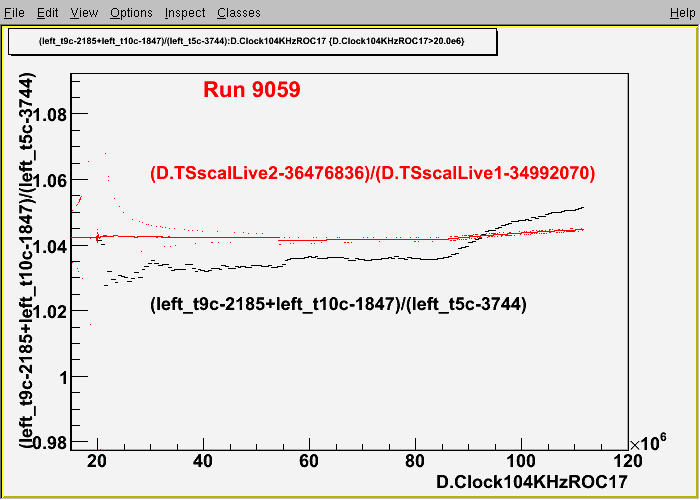Click X axis tick label 40

[203, 460]
